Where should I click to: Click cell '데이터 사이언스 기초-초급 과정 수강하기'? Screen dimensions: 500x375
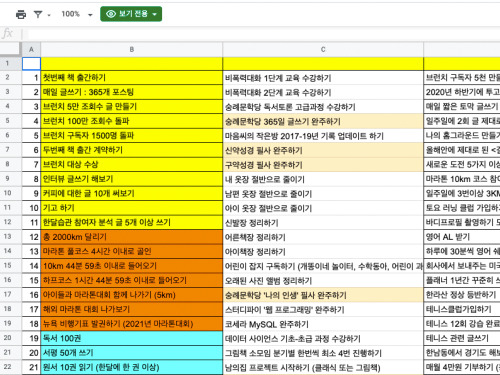coord(323,338)
